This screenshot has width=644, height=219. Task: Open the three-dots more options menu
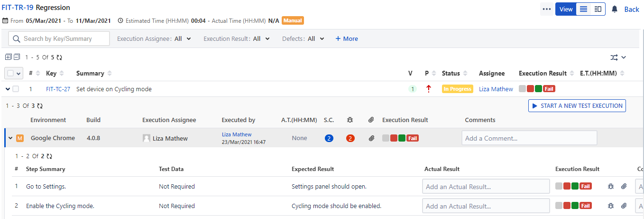547,9
